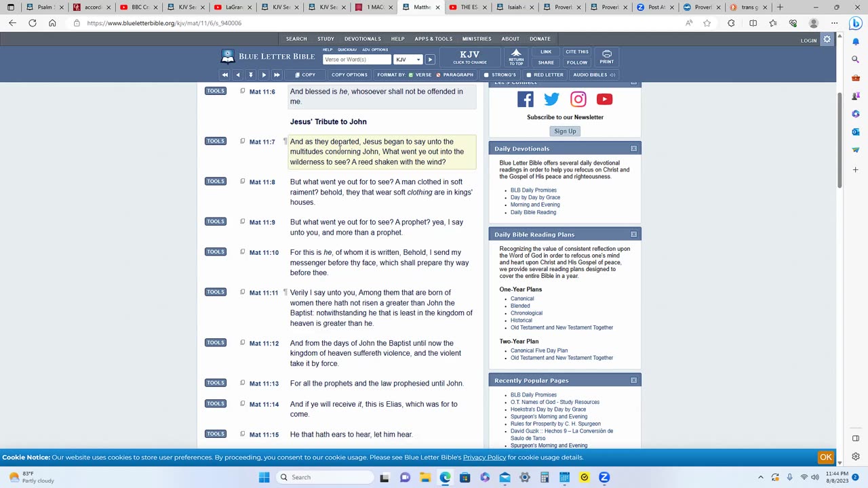Screen dimensions: 868x488
Task: Collapse Daily Bible Reading Plans panel
Action: tap(633, 235)
